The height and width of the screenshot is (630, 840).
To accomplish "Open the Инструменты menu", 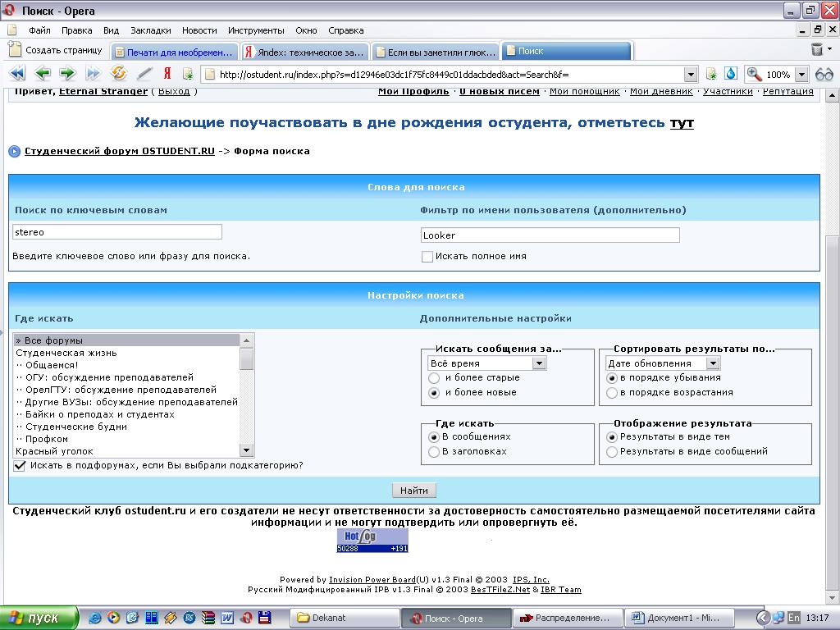I will tap(256, 30).
